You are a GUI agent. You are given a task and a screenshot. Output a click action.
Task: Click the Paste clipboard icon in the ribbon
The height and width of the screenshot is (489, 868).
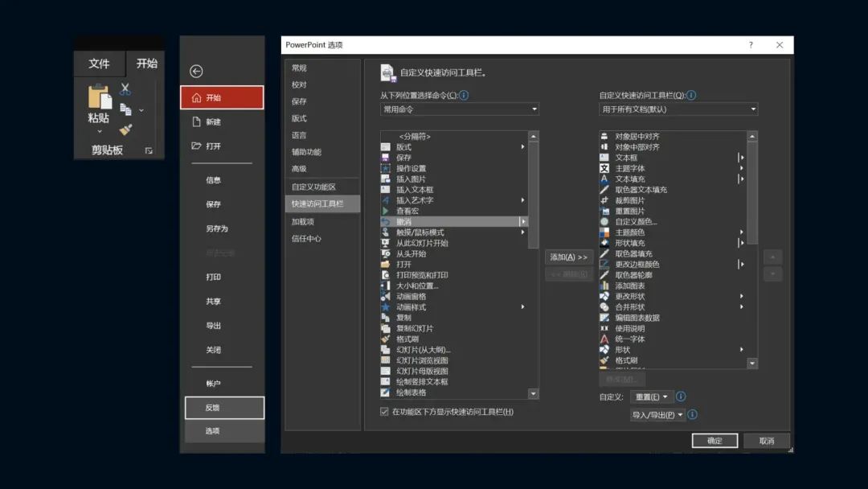pyautogui.click(x=100, y=97)
